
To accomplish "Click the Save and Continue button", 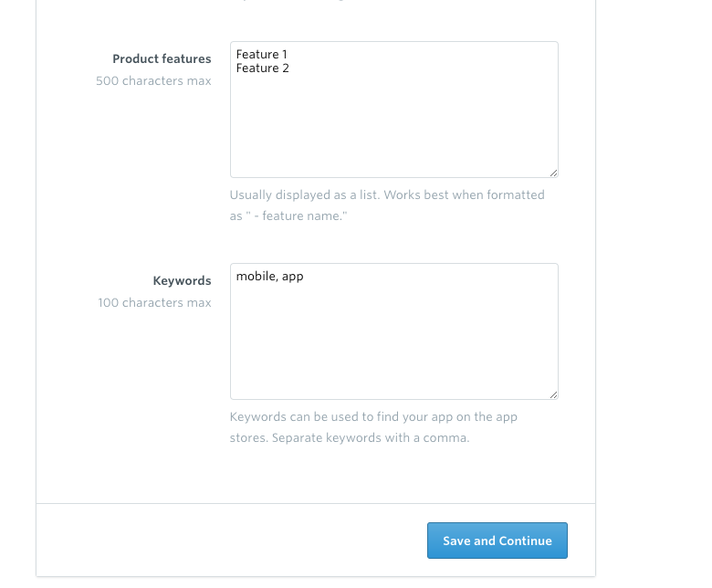I will point(497,541).
